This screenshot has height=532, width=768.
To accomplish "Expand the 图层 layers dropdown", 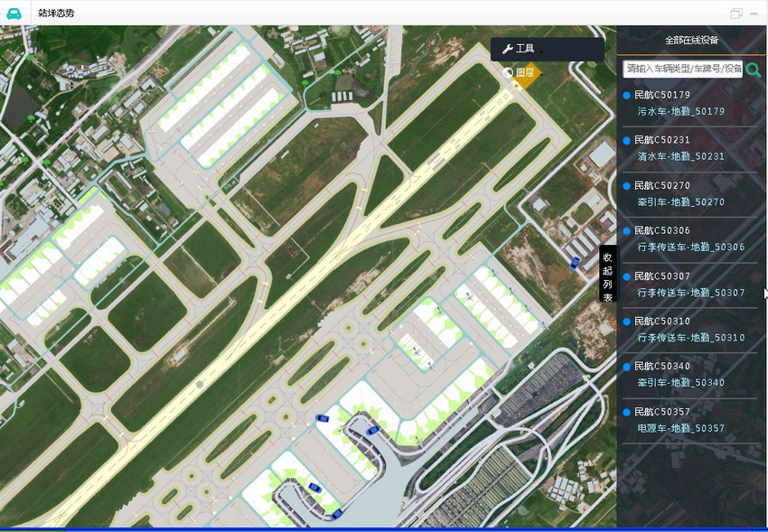I will [524, 72].
